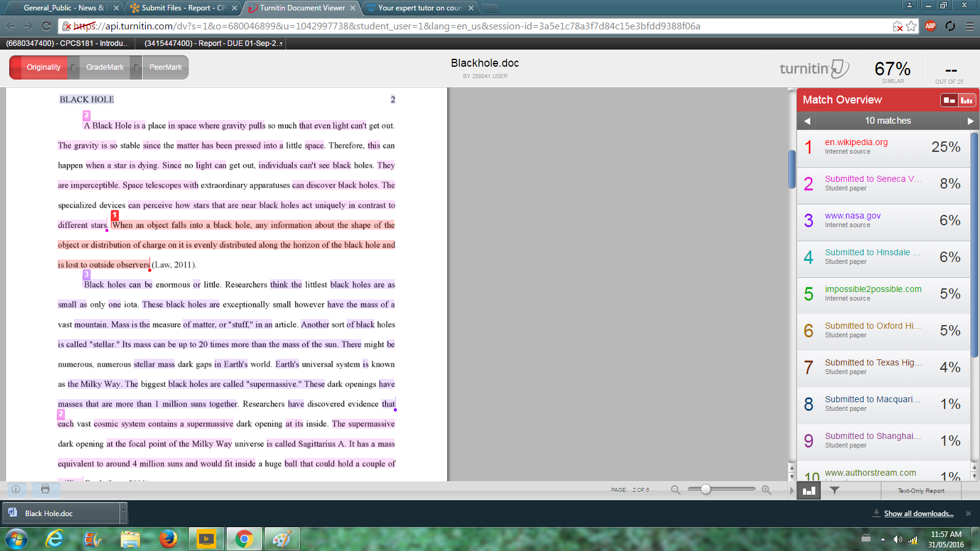Click the zoom in magnifier icon
The height and width of the screenshot is (551, 980).
point(766,490)
